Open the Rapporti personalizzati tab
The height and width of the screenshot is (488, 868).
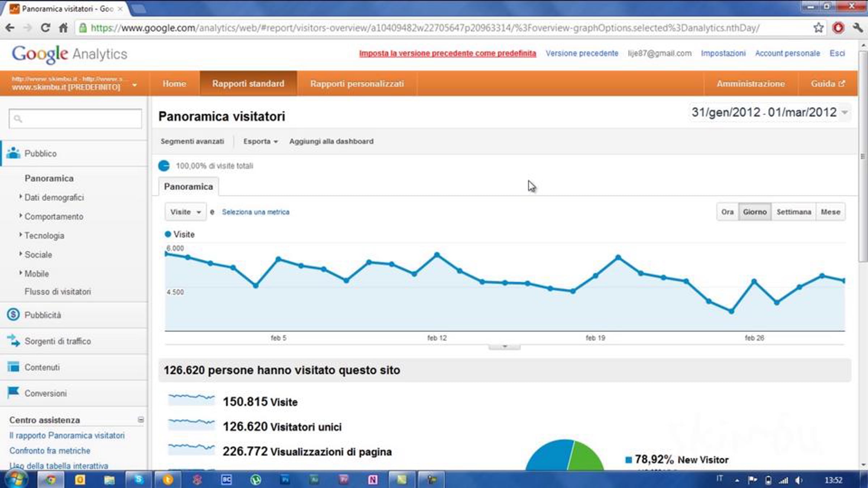tap(357, 84)
